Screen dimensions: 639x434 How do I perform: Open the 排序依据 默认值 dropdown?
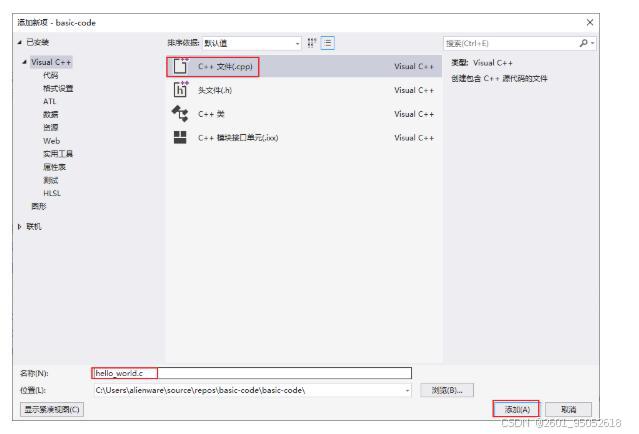tap(251, 43)
